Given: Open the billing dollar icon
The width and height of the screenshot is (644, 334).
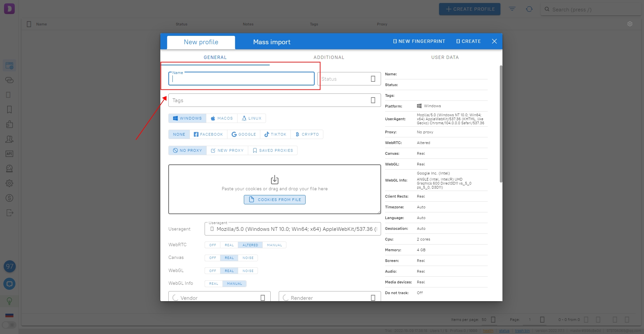Looking at the screenshot, I should (x=9, y=198).
